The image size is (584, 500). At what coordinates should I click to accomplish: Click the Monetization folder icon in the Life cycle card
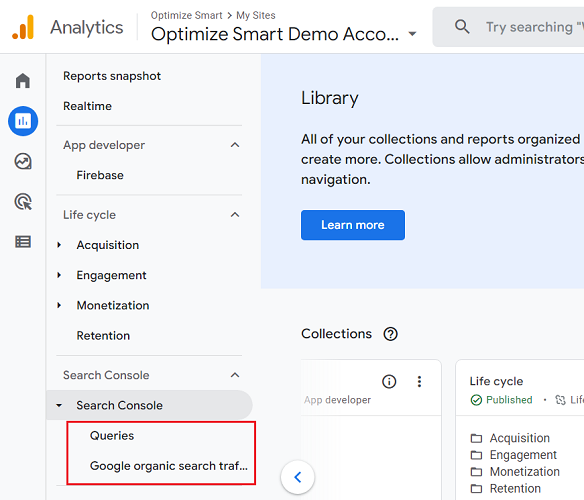(x=476, y=472)
